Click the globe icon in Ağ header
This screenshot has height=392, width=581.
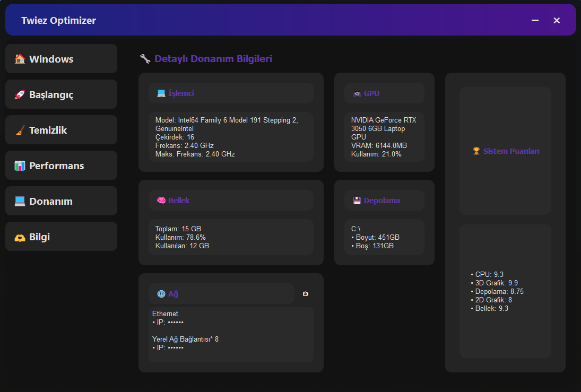161,294
